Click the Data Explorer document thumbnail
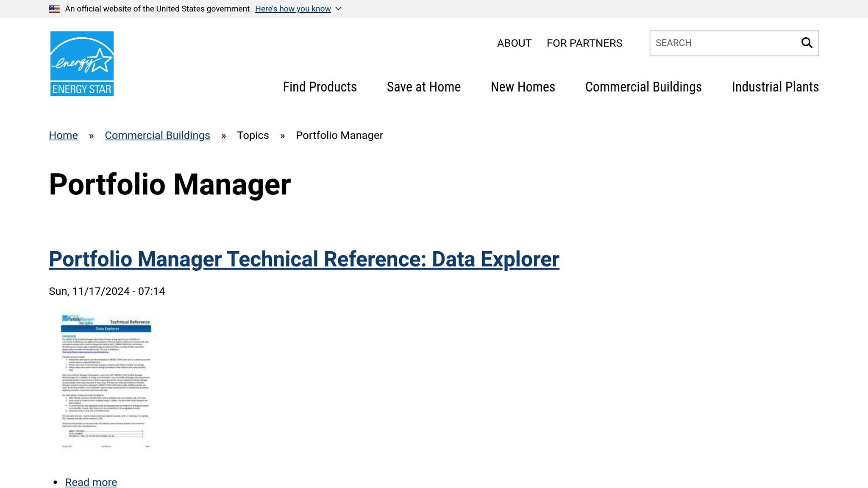The height and width of the screenshot is (488, 868). click(106, 381)
